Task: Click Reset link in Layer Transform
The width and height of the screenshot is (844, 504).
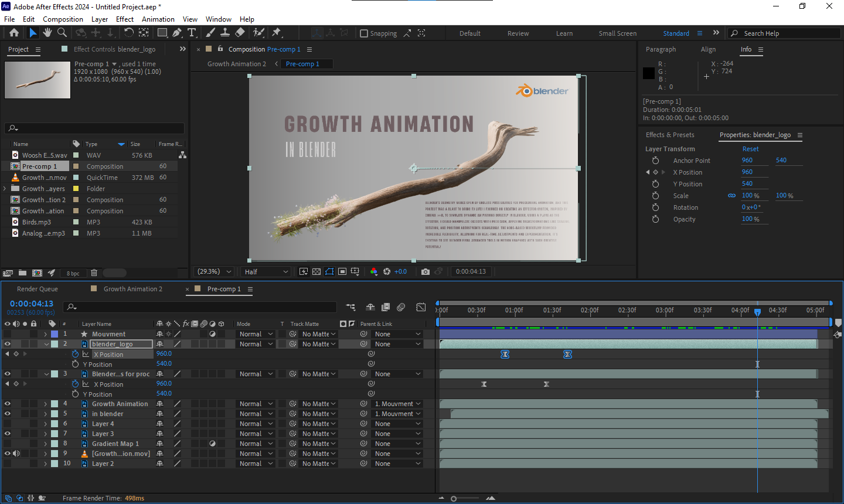Action: (750, 149)
